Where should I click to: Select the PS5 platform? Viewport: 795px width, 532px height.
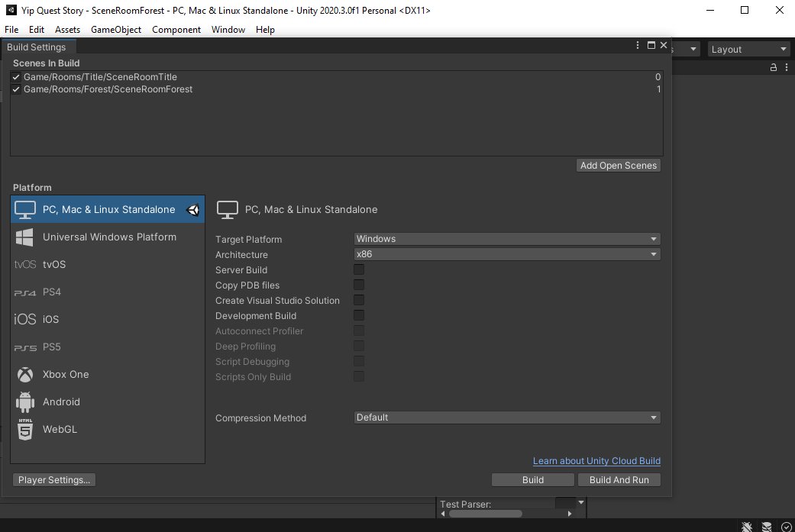pos(108,347)
